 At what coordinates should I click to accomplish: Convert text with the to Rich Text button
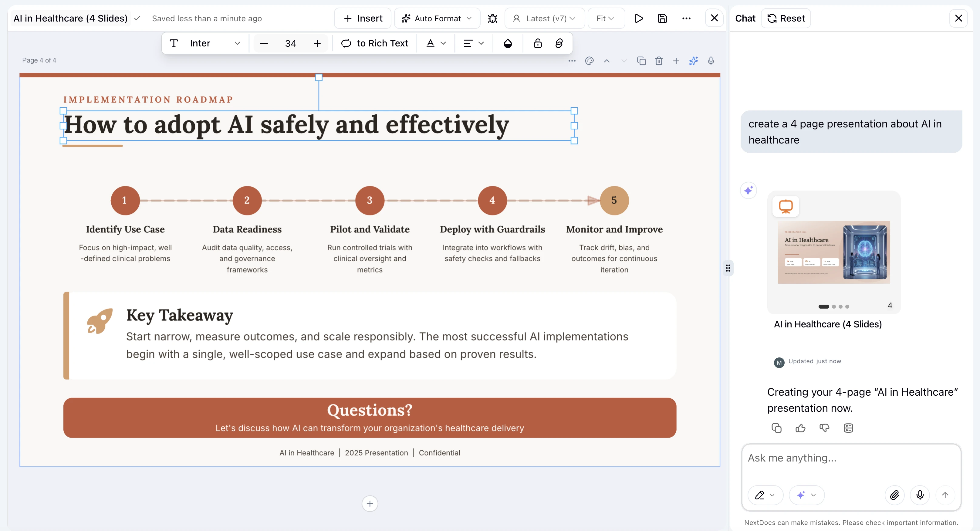click(374, 43)
